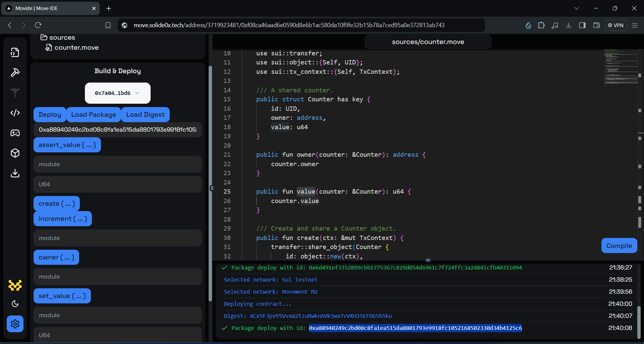The image size is (644, 344).
Task: Toggle the VPN in the browser toolbar
Action: [616, 25]
